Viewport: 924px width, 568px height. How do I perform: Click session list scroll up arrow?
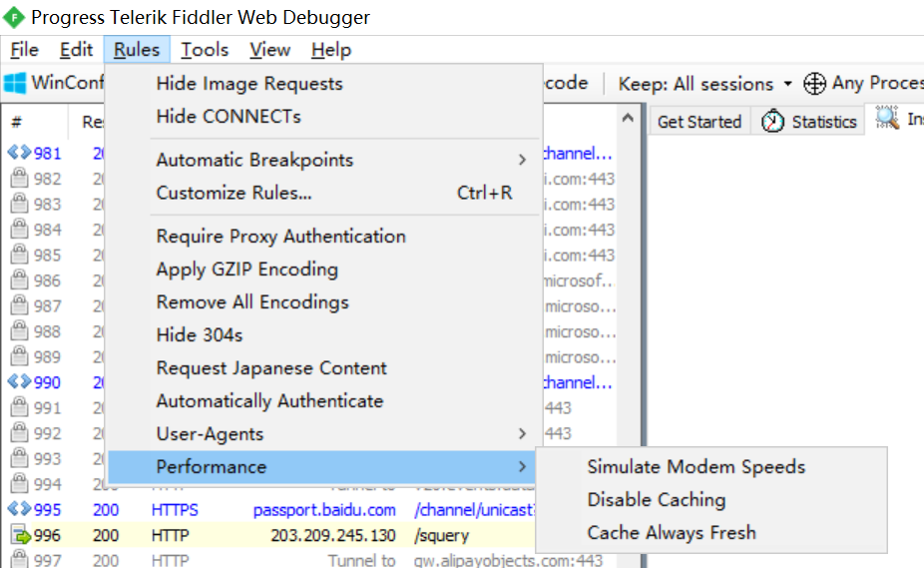(x=628, y=118)
